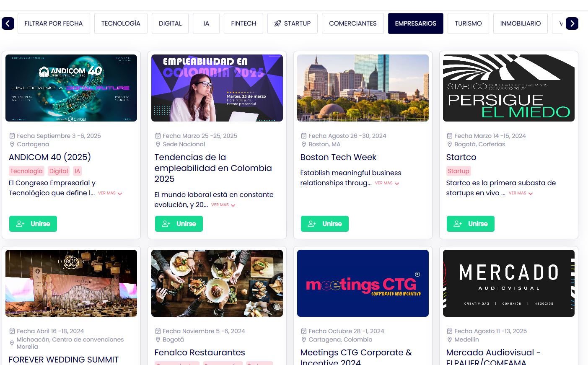The width and height of the screenshot is (588, 365).
Task: Click calendar icon beside Fecha Octubre 28 -1, 2024
Action: [304, 331]
